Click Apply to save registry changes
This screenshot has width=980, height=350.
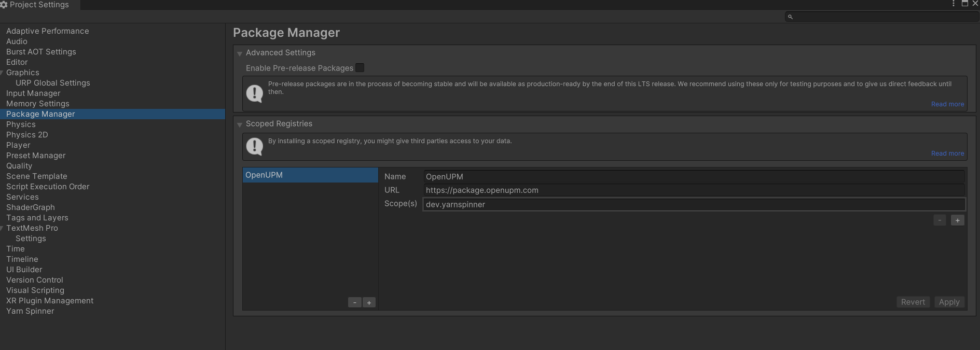pos(949,302)
